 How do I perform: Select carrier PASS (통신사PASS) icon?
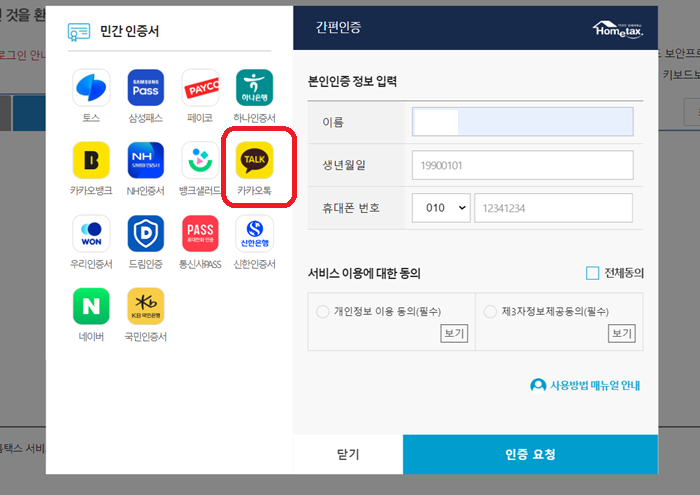coord(200,233)
